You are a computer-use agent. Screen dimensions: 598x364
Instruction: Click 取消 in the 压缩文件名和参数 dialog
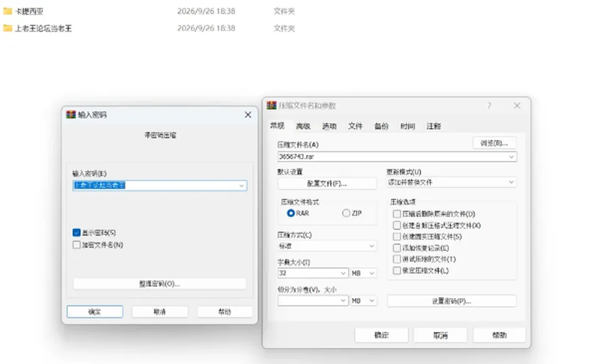coord(440,335)
